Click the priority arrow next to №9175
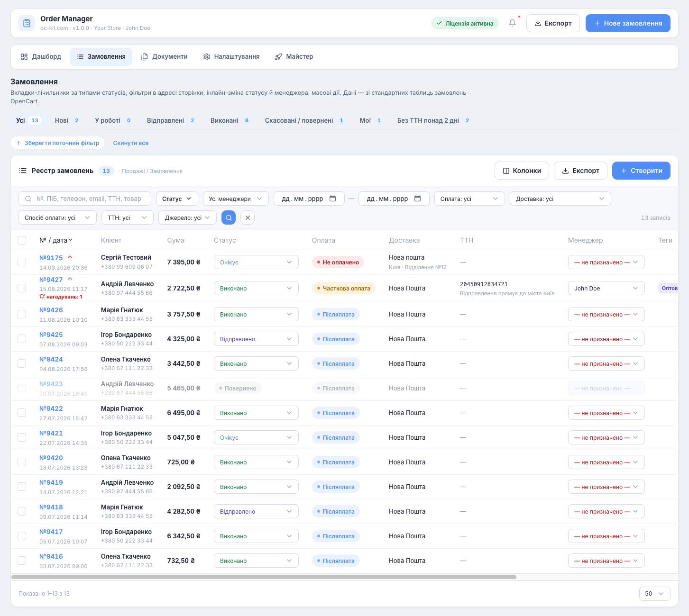Viewport: 689px width, 616px height. point(70,257)
